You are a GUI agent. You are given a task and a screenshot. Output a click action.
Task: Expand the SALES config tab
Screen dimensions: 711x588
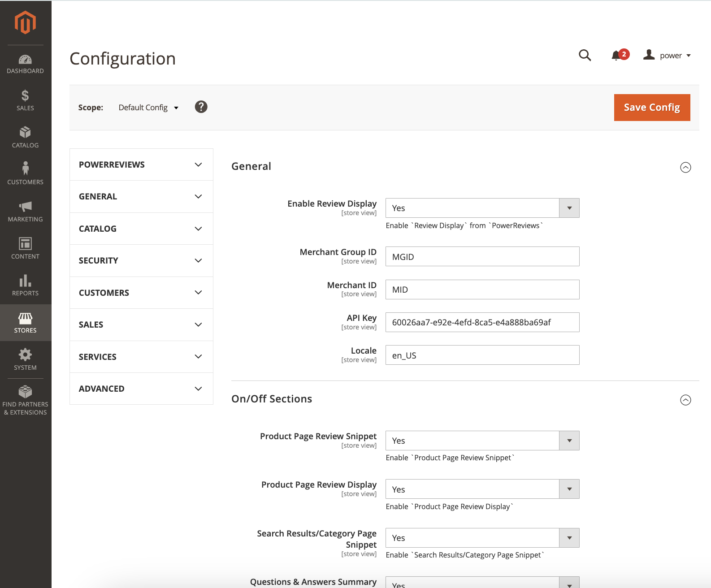pyautogui.click(x=141, y=325)
